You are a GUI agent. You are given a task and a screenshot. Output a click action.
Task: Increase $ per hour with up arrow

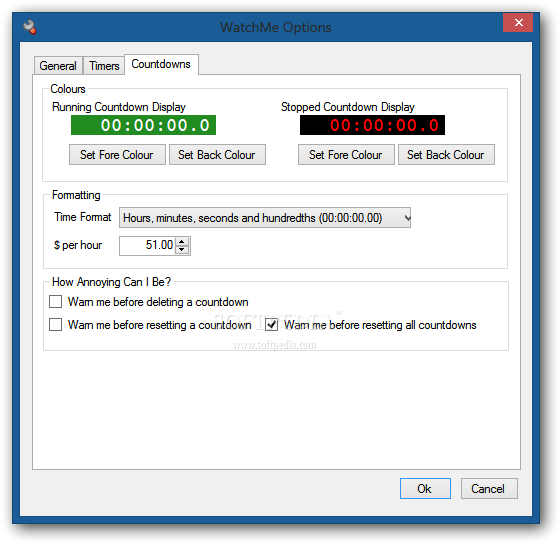point(182,241)
